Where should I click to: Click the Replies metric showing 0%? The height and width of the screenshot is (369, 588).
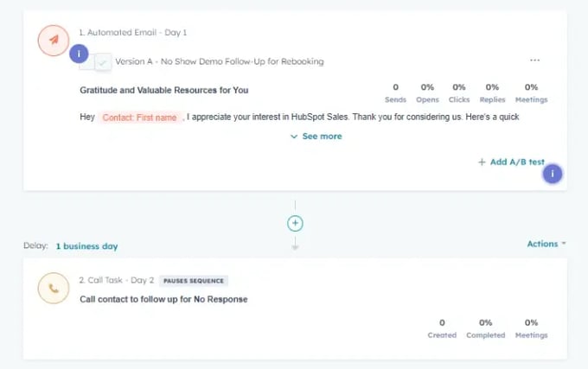pos(492,93)
